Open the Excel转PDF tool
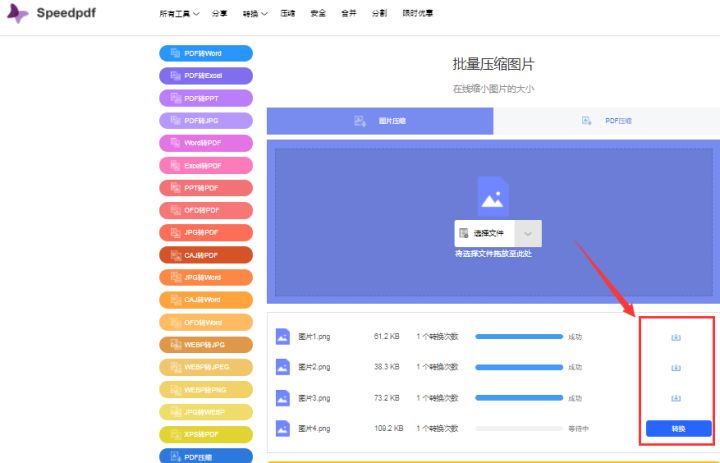 [206, 165]
